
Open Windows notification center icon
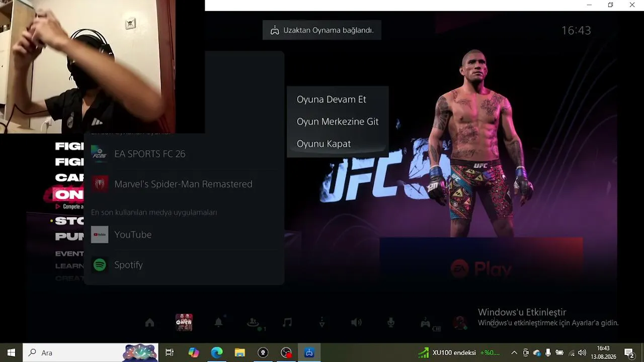pyautogui.click(x=629, y=352)
